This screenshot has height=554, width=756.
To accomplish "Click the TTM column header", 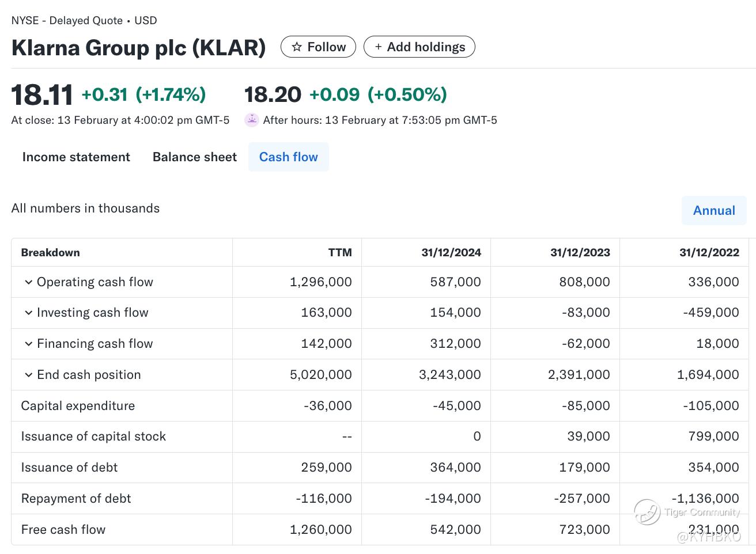I will [340, 253].
